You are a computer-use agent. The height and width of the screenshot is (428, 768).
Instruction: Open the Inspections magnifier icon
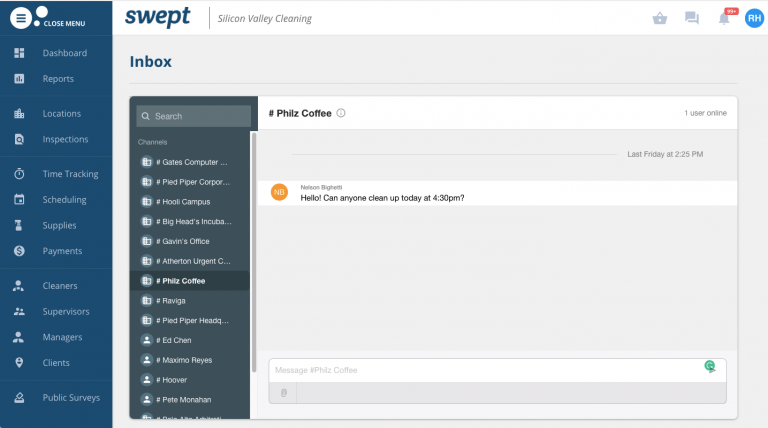[x=19, y=139]
